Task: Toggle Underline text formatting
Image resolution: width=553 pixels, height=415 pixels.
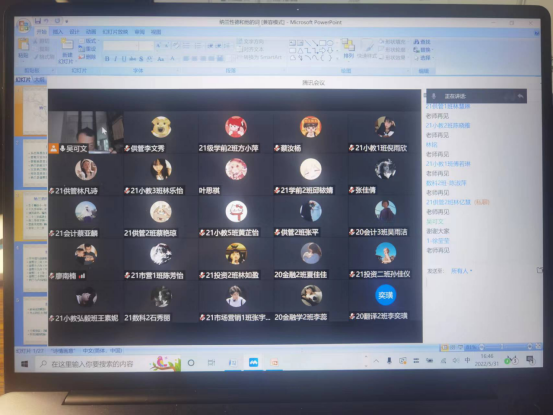Action: pos(124,59)
